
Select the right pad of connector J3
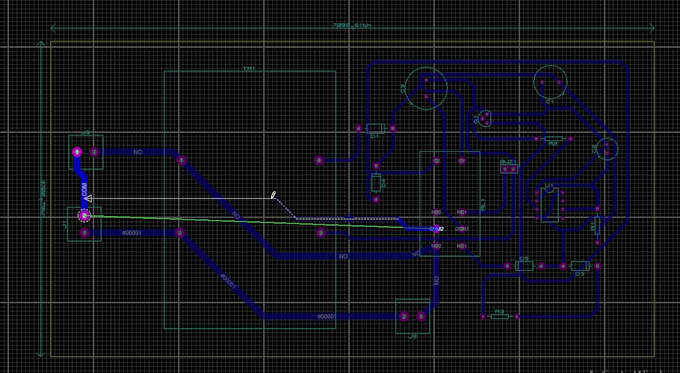coord(421,316)
